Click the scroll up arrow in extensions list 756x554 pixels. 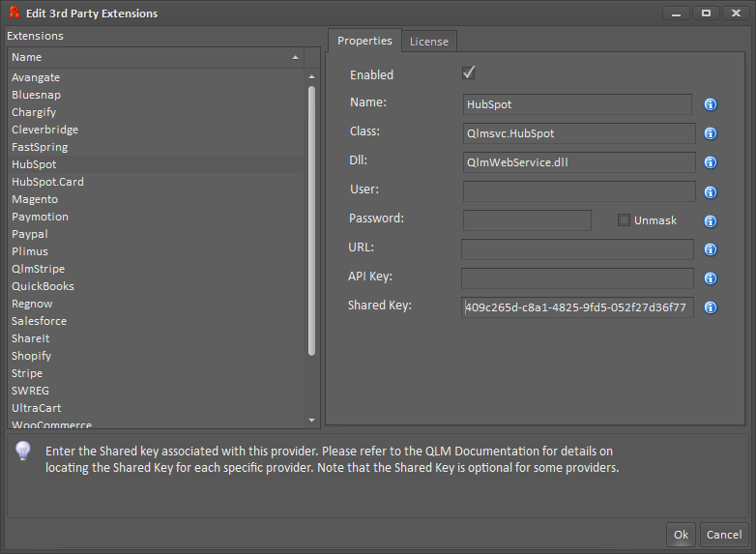pos(311,76)
